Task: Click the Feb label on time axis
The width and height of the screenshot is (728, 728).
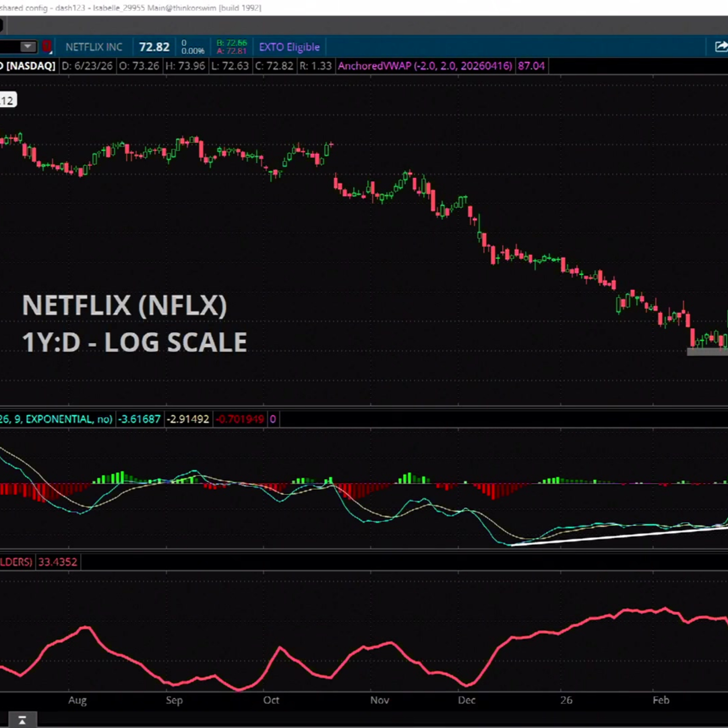Action: coord(661,700)
